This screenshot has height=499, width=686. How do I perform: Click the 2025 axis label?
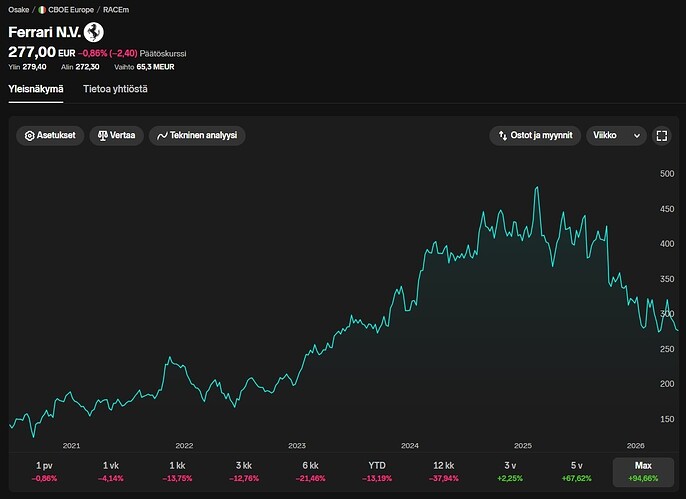(x=523, y=446)
